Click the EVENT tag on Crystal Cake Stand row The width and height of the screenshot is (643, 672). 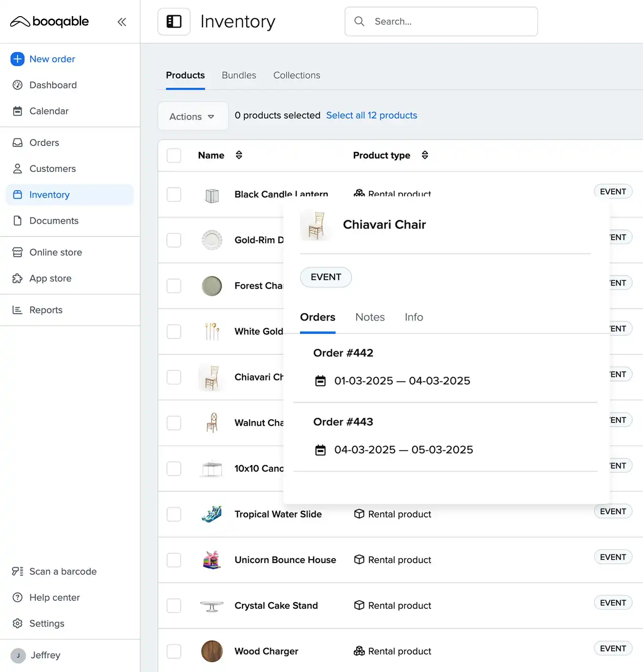(613, 602)
